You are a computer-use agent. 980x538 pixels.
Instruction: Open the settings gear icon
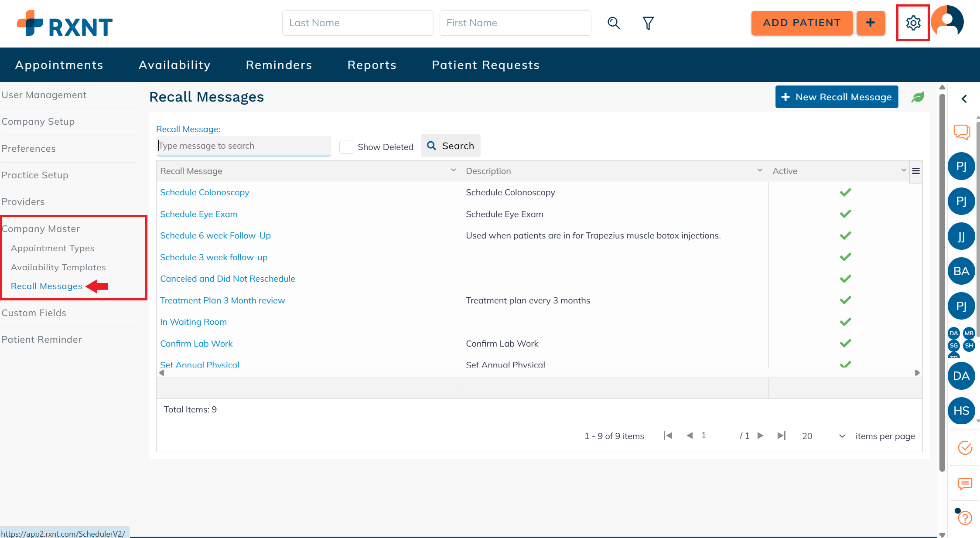tap(913, 23)
